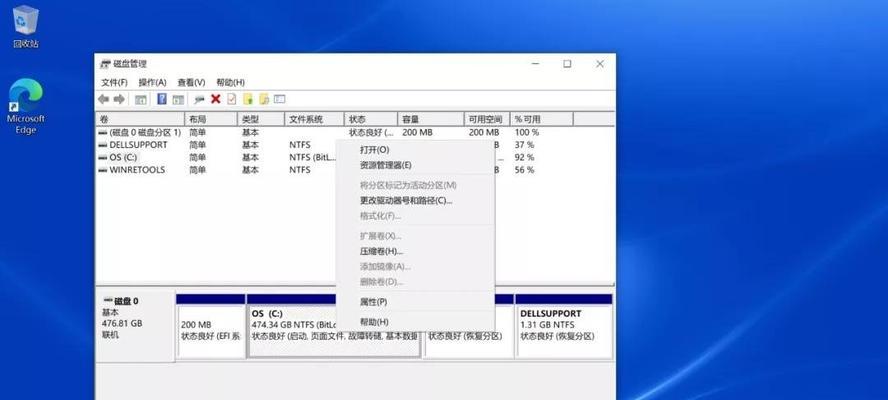Open the Recycle Bin desktop icon
The width and height of the screenshot is (888, 400).
[25, 26]
